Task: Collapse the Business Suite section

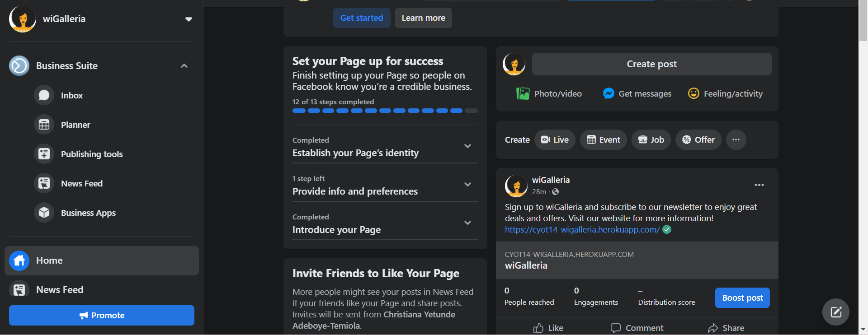Action: click(x=184, y=66)
